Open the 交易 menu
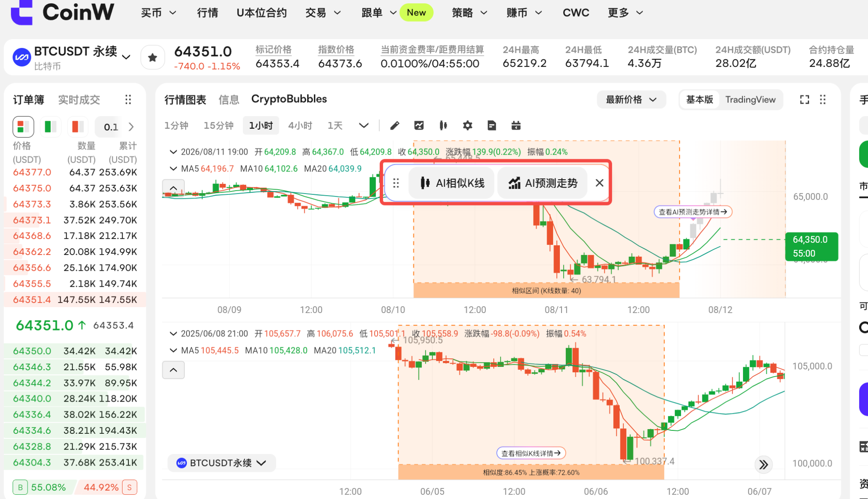 click(323, 13)
